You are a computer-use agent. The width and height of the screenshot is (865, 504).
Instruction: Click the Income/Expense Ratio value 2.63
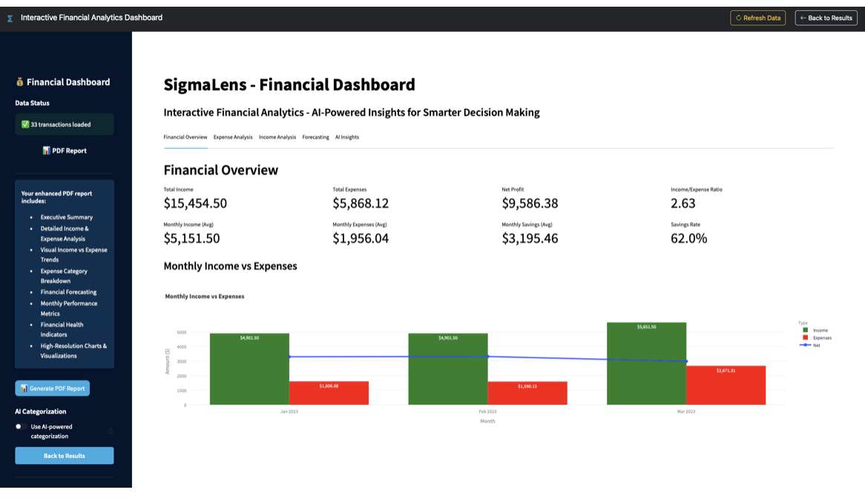(683, 204)
